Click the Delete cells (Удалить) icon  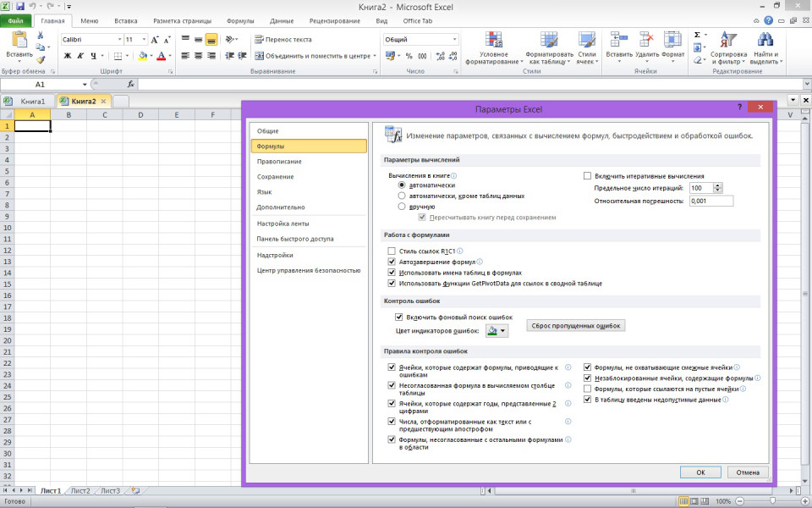pos(647,41)
